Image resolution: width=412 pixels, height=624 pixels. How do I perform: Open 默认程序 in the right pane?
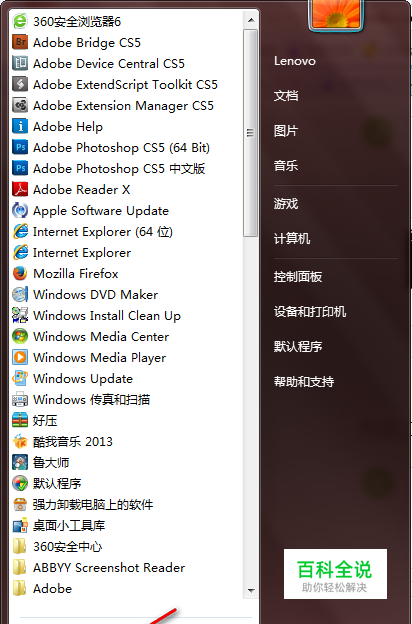coord(298,347)
